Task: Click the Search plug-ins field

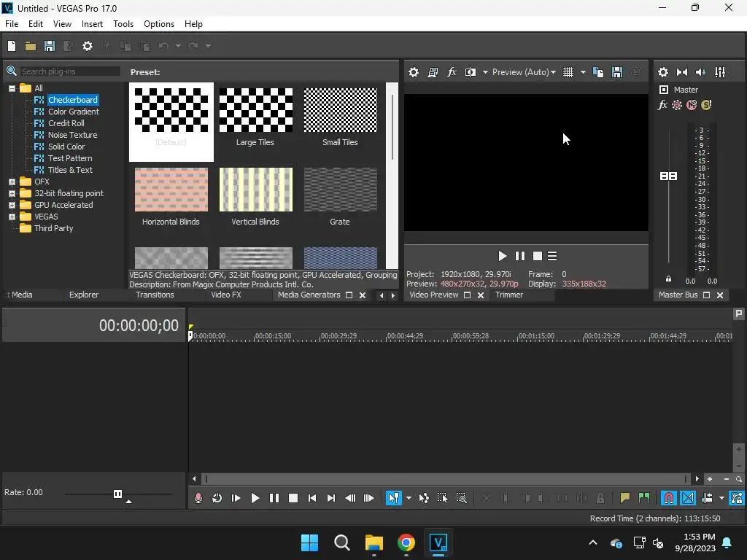Action: [x=70, y=71]
